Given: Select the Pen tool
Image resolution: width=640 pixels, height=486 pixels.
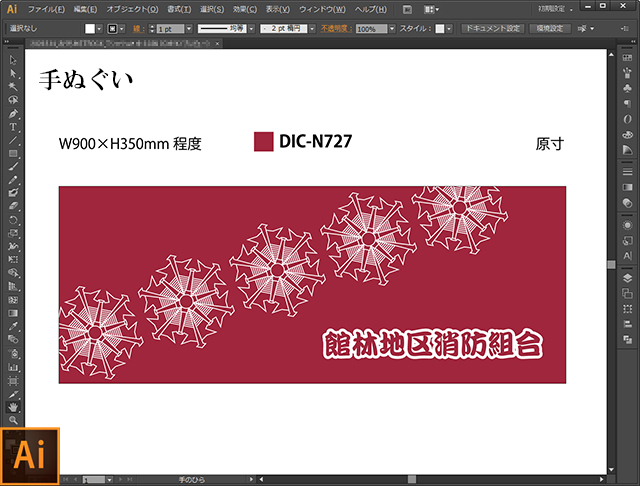Looking at the screenshot, I should 14,114.
